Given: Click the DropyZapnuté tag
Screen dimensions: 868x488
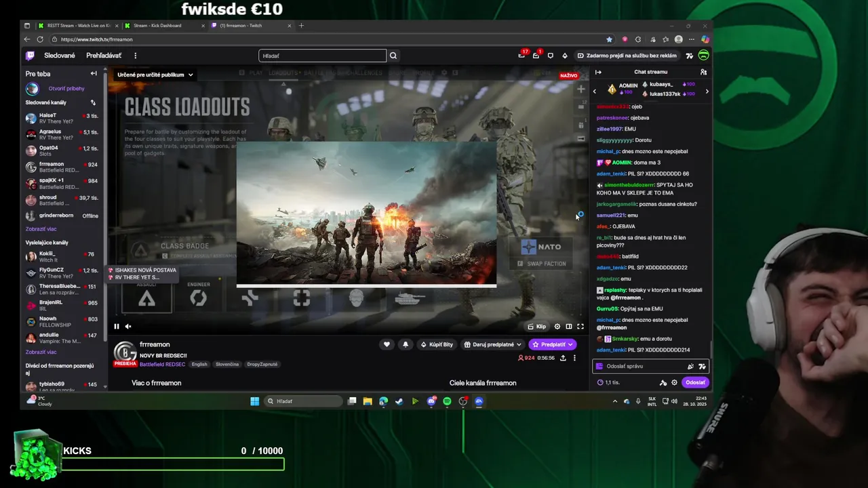Looking at the screenshot, I should [262, 364].
